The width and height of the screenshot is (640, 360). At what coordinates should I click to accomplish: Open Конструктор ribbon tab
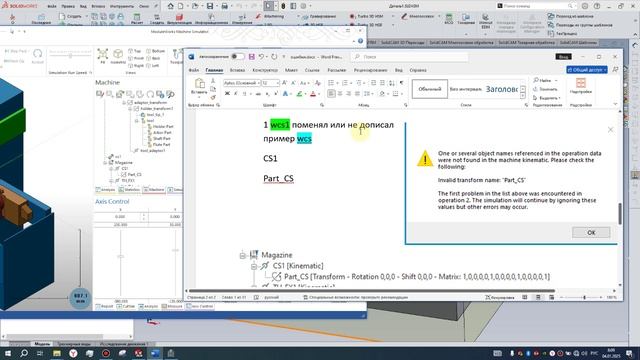[265, 70]
